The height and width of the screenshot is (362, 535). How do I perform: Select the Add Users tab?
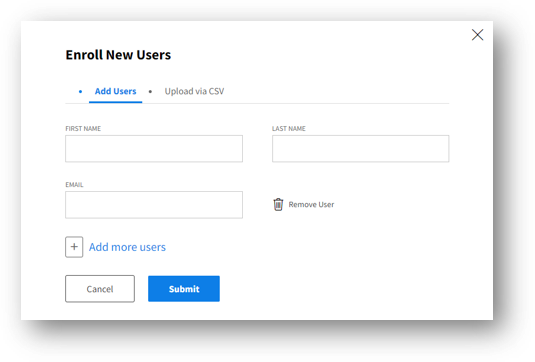tap(115, 91)
